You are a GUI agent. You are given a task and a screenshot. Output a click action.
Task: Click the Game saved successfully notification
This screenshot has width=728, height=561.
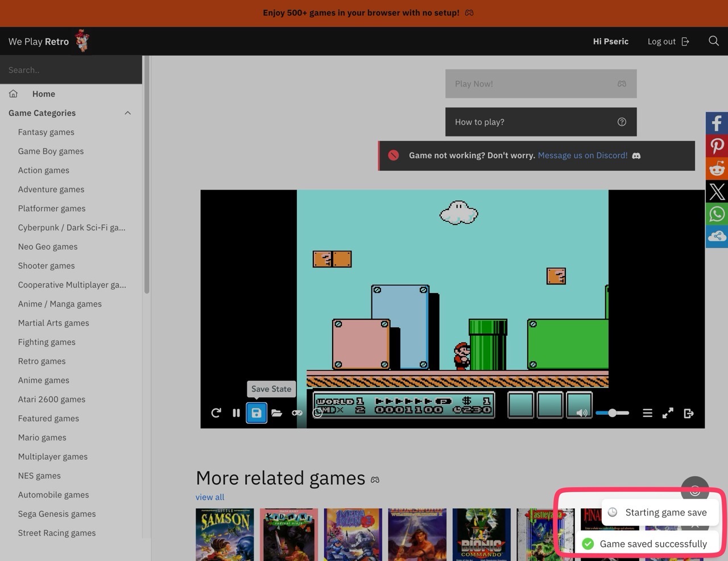coord(647,544)
